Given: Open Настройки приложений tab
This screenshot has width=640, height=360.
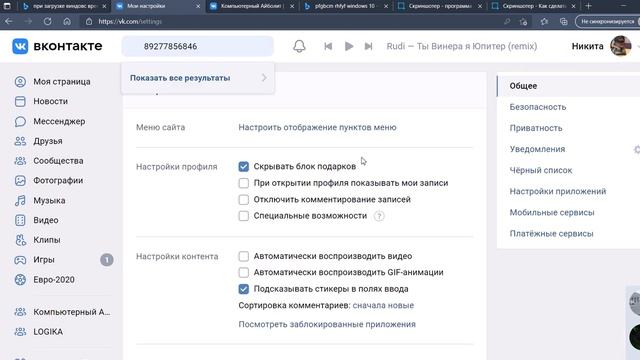Looking at the screenshot, I should pyautogui.click(x=558, y=191).
